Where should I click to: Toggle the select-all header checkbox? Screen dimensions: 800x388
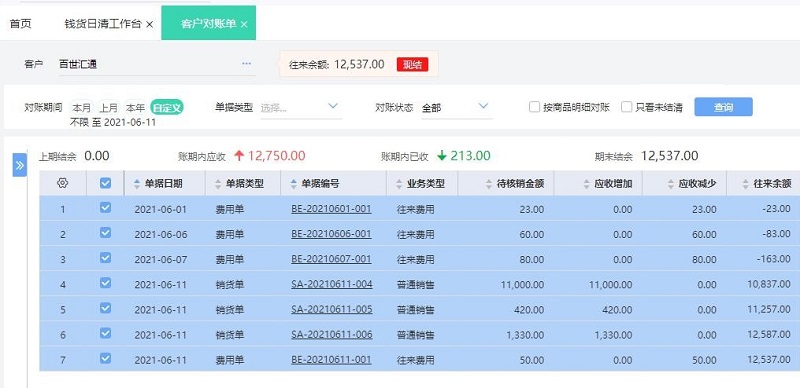(106, 183)
